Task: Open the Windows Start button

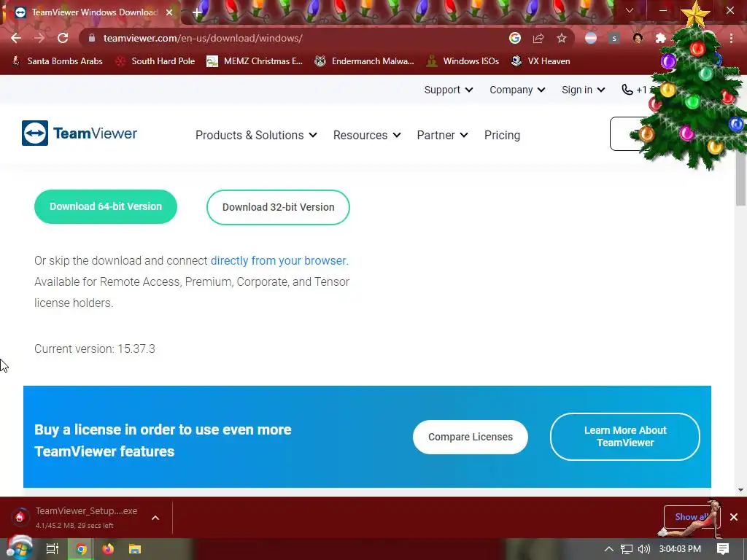Action: click(19, 548)
